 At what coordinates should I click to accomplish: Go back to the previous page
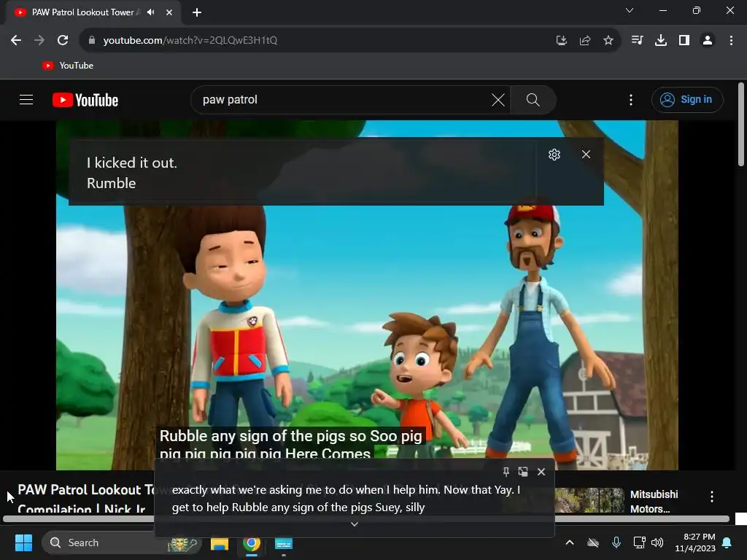[x=16, y=41]
